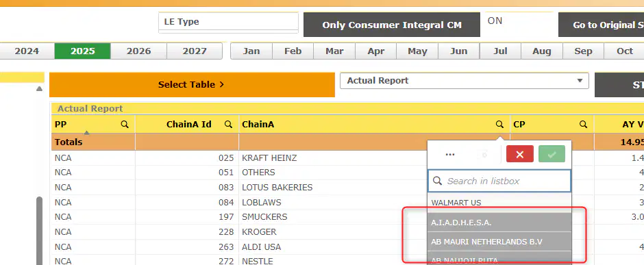Open search for the ChainA Id column

(x=229, y=125)
